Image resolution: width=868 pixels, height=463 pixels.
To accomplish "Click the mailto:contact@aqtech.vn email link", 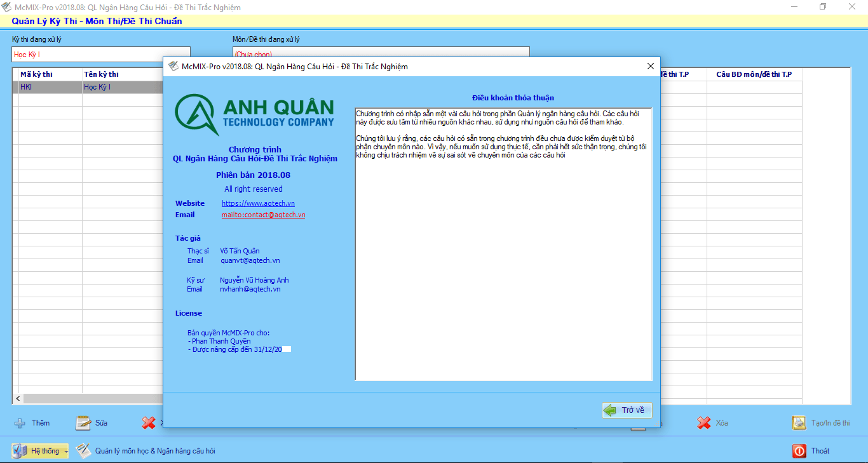I will (263, 215).
